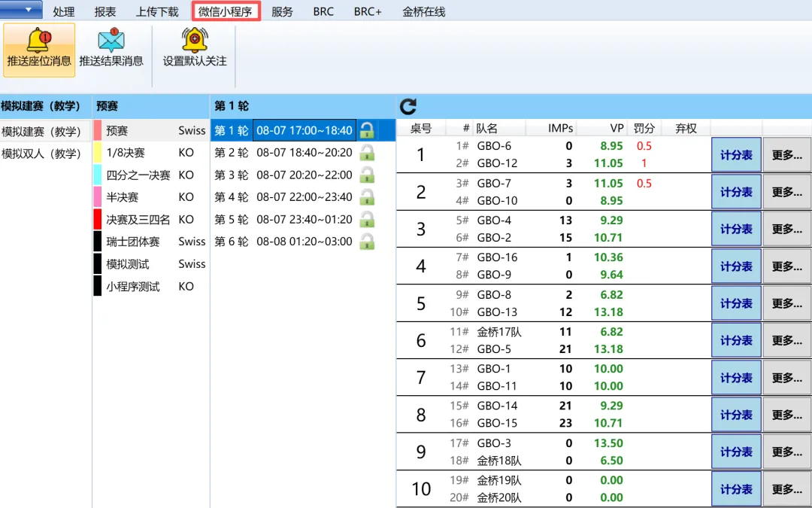Click 更多... for table 5
Screen dimensions: 812x508
click(787, 303)
